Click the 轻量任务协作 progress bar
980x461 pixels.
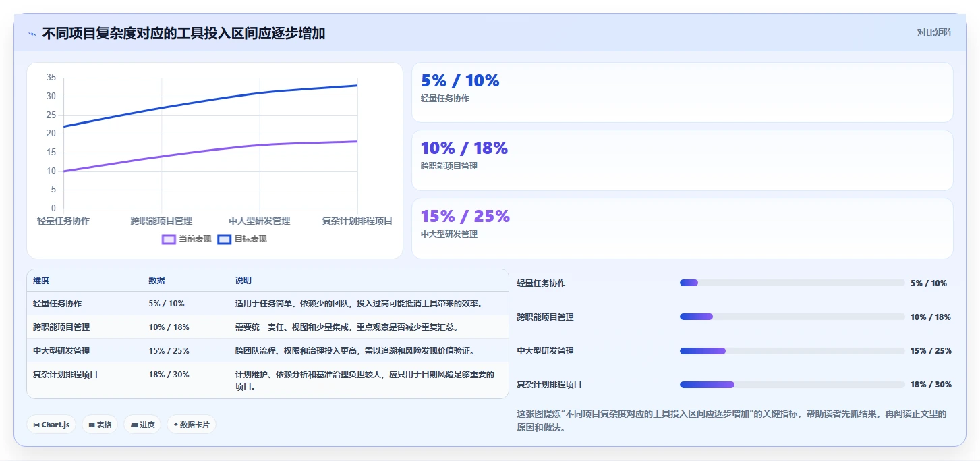[x=792, y=283]
